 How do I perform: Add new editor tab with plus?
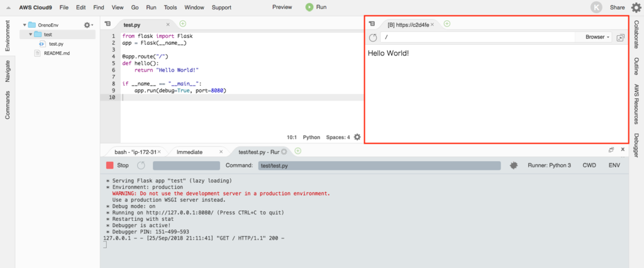[x=183, y=24]
